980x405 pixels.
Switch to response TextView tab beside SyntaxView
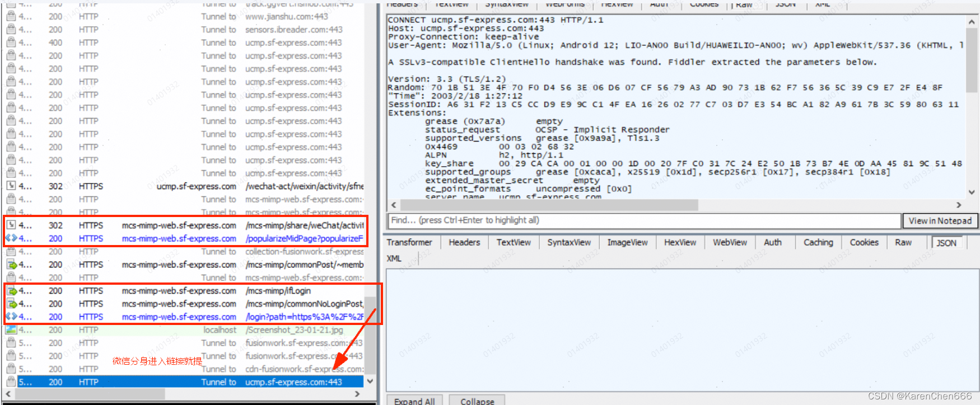coord(514,242)
